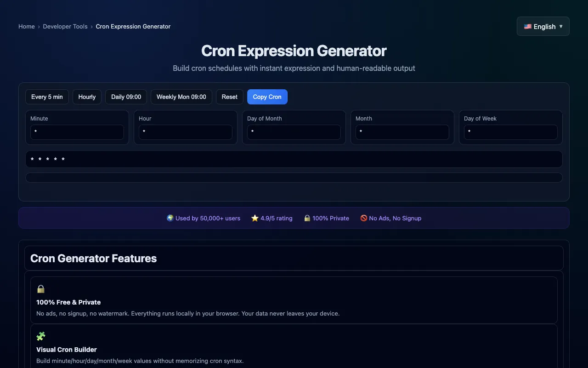588x368 pixels.
Task: Click the 'No ads, no signup, no watermark' description
Action: point(188,314)
